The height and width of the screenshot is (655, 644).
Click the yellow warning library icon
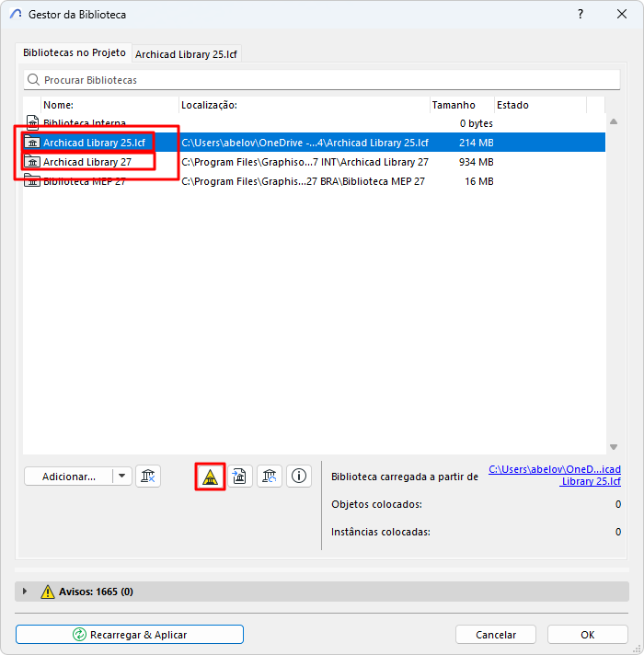pos(210,477)
